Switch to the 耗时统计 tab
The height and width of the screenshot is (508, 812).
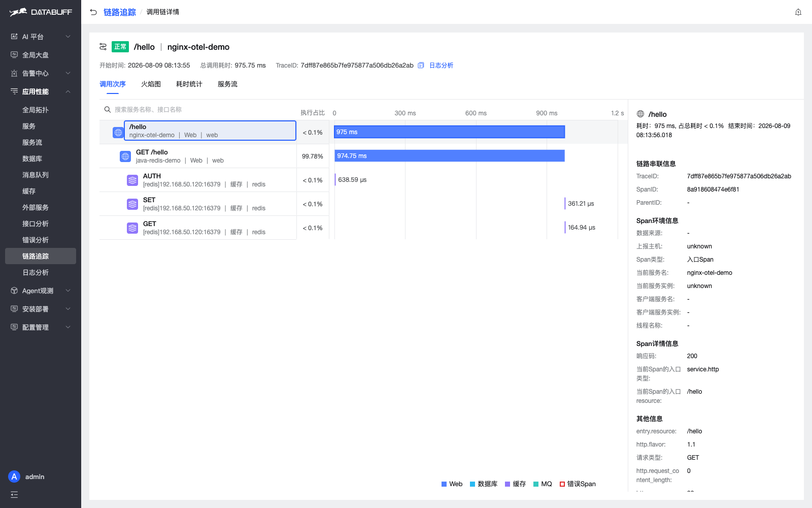click(x=189, y=84)
